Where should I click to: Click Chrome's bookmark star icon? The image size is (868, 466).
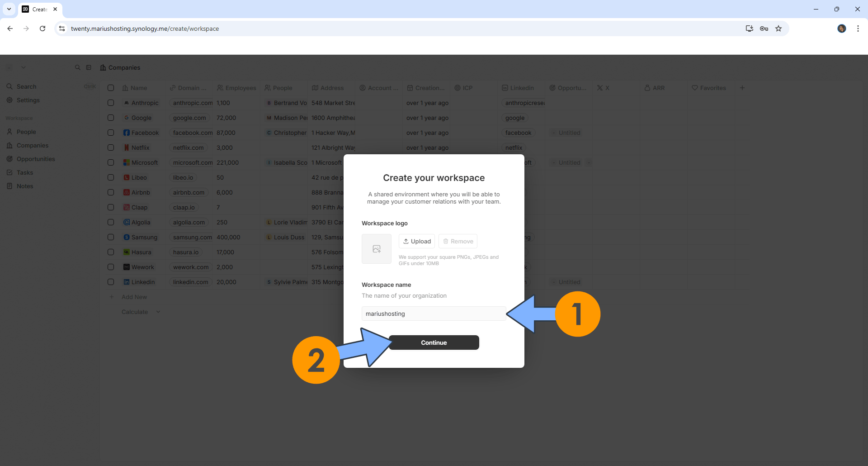pos(778,29)
